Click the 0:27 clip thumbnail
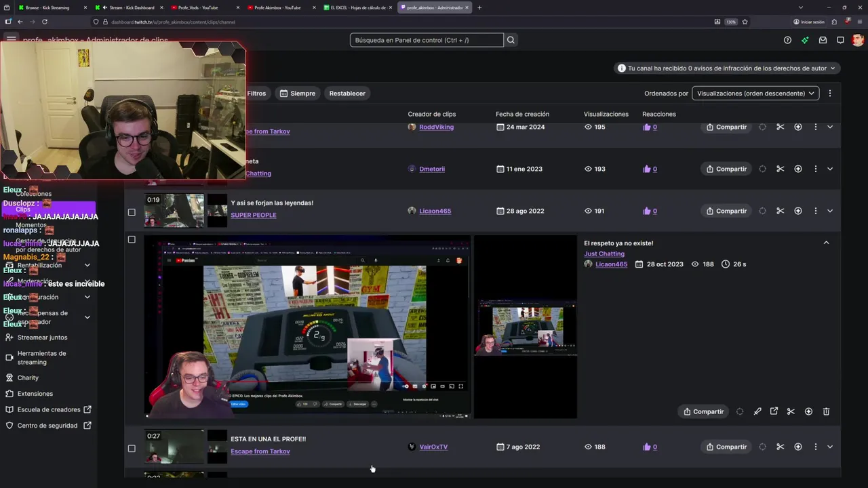 click(174, 447)
